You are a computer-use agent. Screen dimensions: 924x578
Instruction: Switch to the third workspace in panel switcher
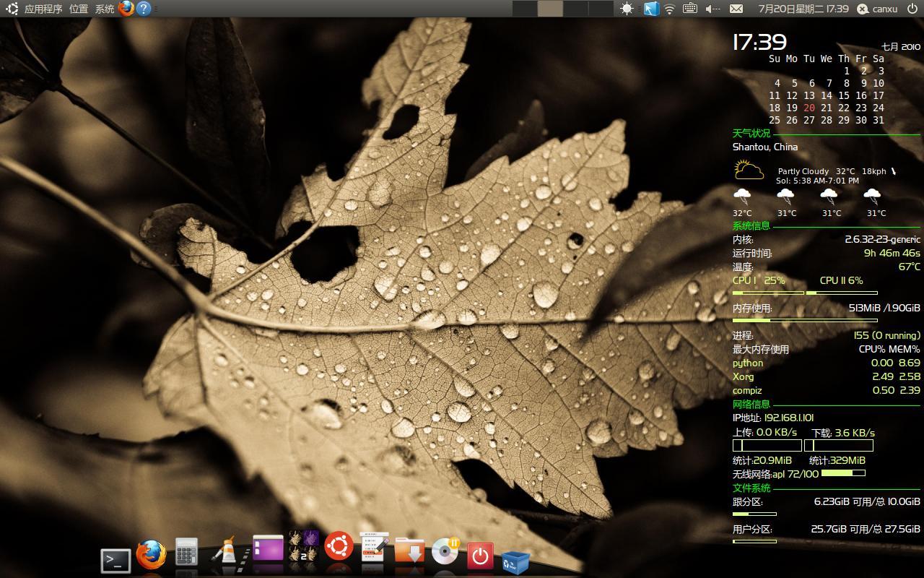click(x=575, y=9)
